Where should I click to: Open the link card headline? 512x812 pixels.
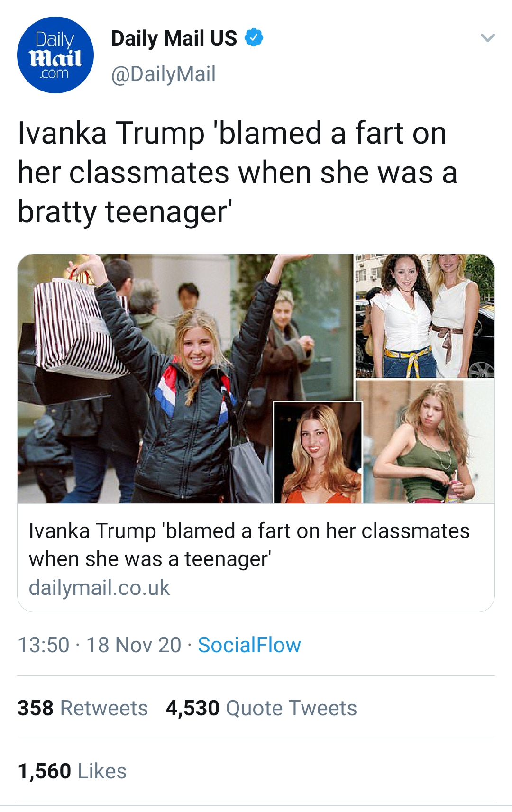(x=249, y=545)
